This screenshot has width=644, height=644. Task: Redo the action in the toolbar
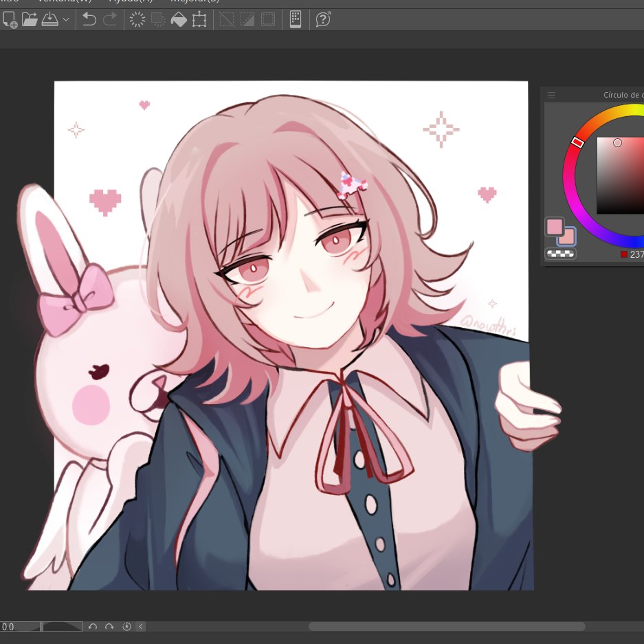pyautogui.click(x=110, y=19)
